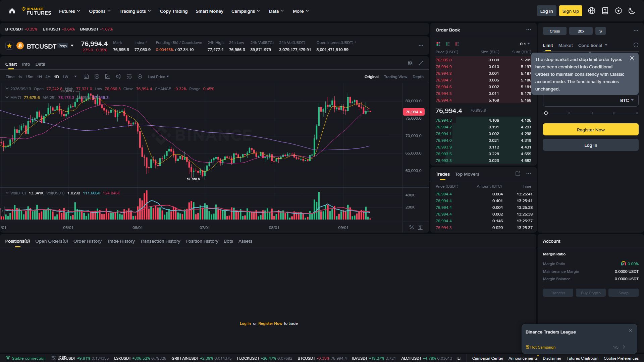Image resolution: width=644 pixels, height=362 pixels.
Task: Collapse the MA indicator legend chevron
Action: tap(7, 98)
